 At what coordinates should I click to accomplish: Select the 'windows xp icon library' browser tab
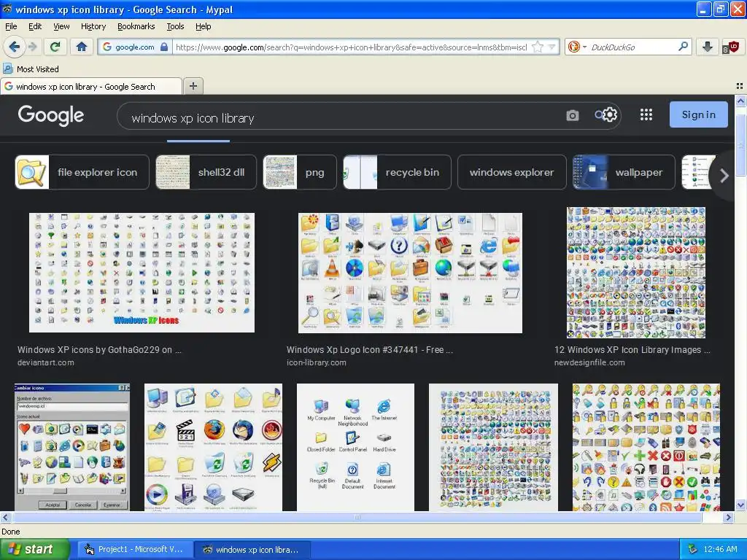click(x=91, y=86)
